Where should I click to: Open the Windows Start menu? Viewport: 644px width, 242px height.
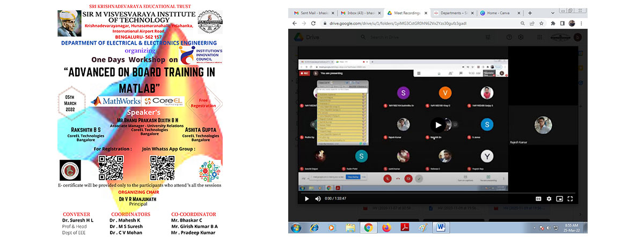[296, 227]
